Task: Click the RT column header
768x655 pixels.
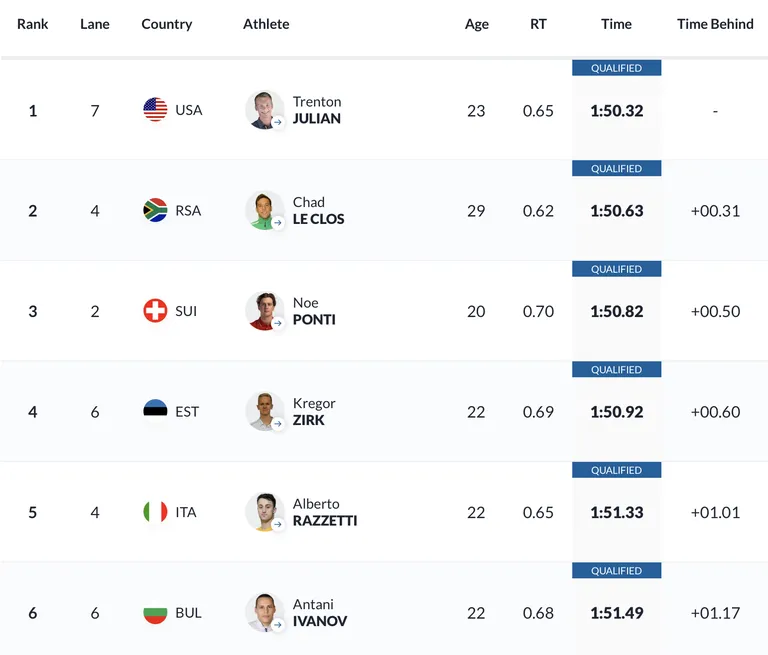Action: (x=538, y=24)
